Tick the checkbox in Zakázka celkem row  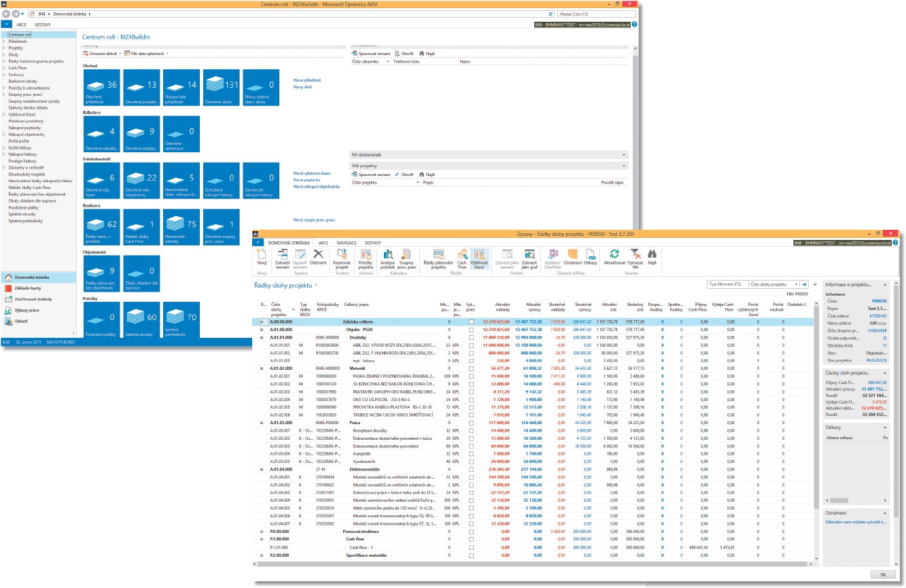tap(471, 322)
